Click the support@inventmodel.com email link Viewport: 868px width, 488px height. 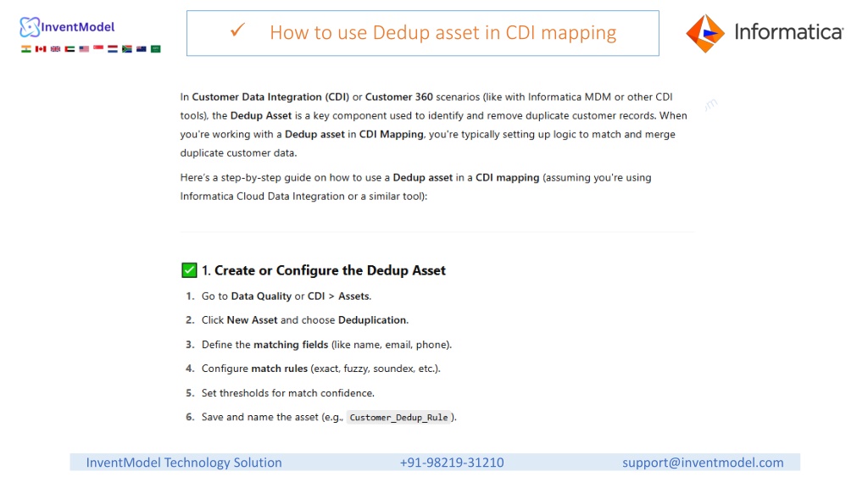703,463
